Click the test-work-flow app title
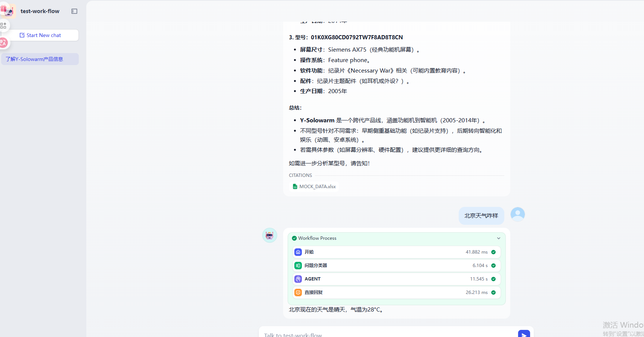Image resolution: width=644 pixels, height=337 pixels. [40, 11]
